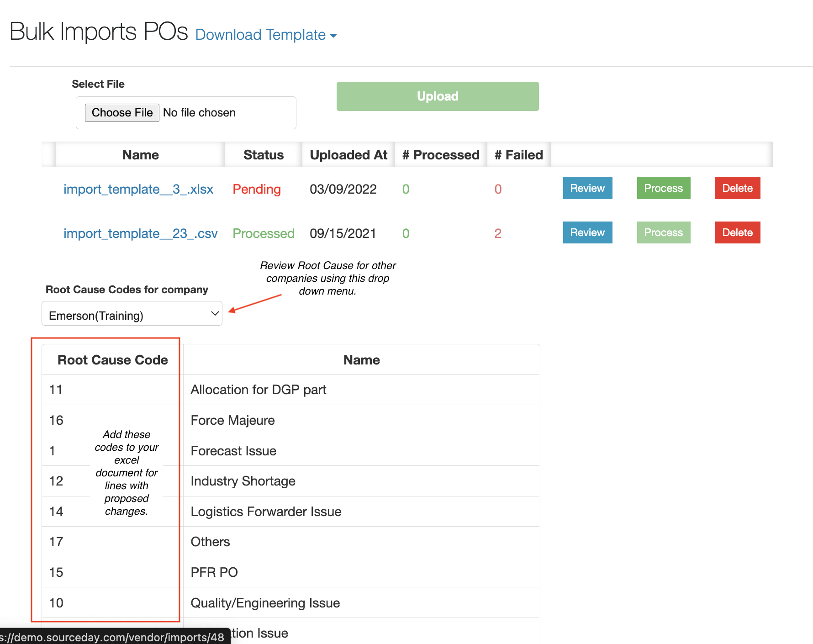Click the Choose File button
This screenshot has height=644, width=813.
click(x=122, y=113)
